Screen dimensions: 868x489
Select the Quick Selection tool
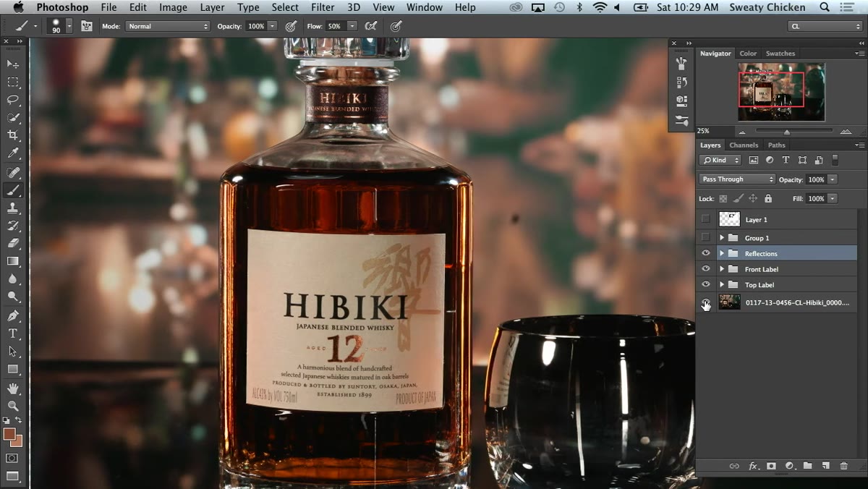pos(13,118)
